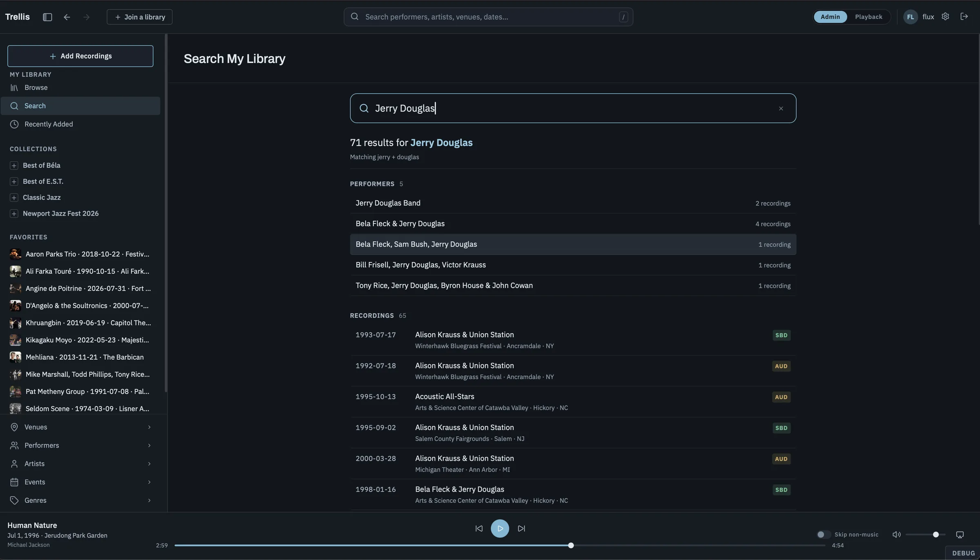
Task: Click the Jerry Douglas results link
Action: (x=441, y=143)
